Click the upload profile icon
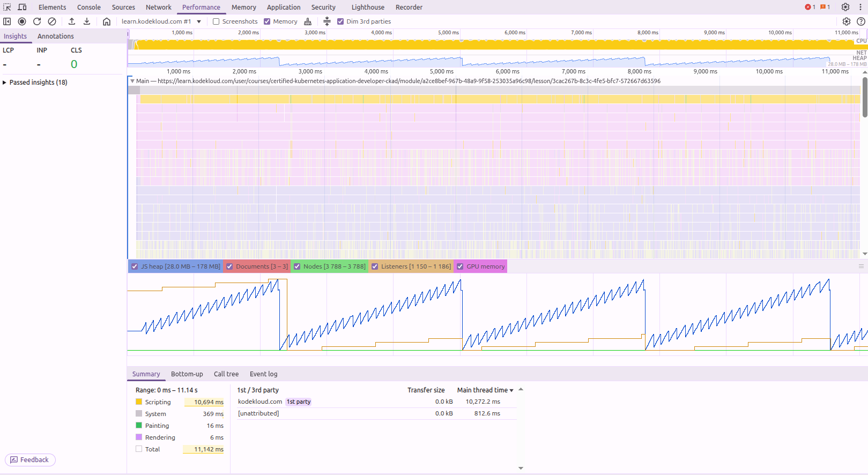 [72, 21]
